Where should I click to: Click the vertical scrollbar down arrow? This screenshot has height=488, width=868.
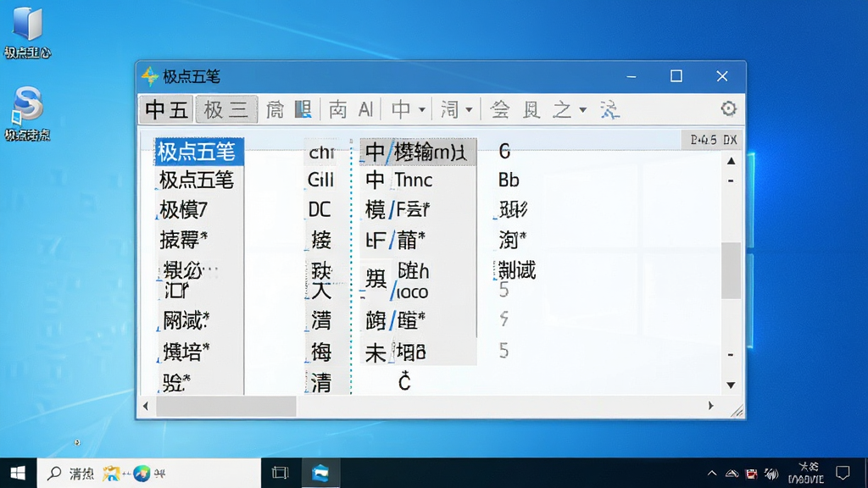(731, 385)
